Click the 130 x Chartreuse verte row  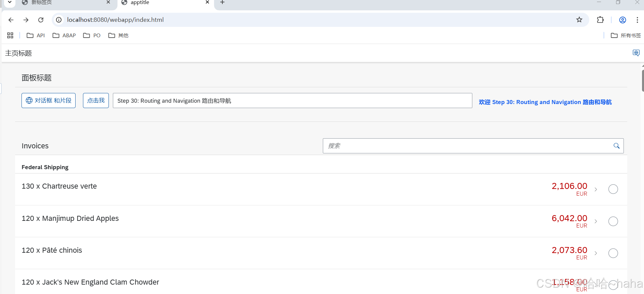click(x=321, y=189)
